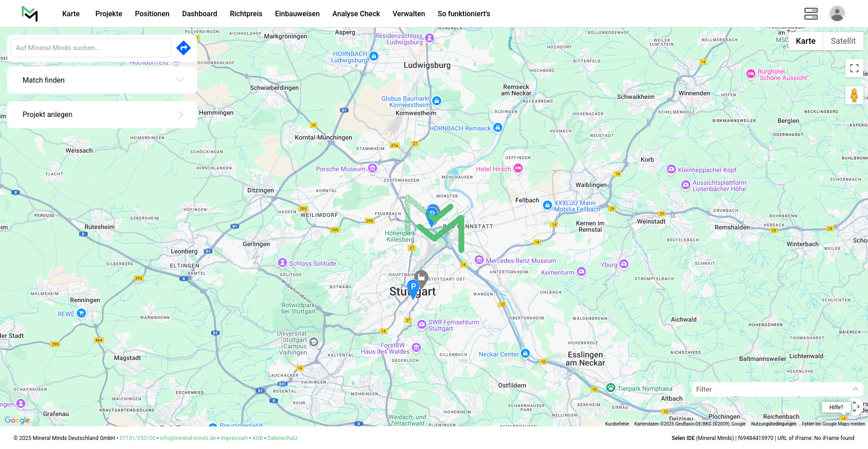The width and height of the screenshot is (868, 449).
Task: Open the user profile avatar
Action: (x=837, y=14)
